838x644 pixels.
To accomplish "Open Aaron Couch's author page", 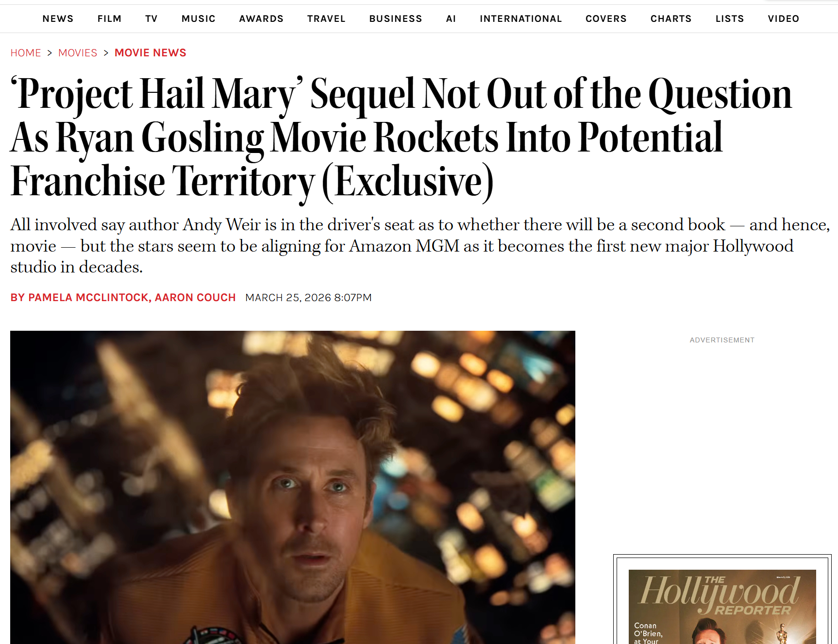I will pyautogui.click(x=195, y=298).
